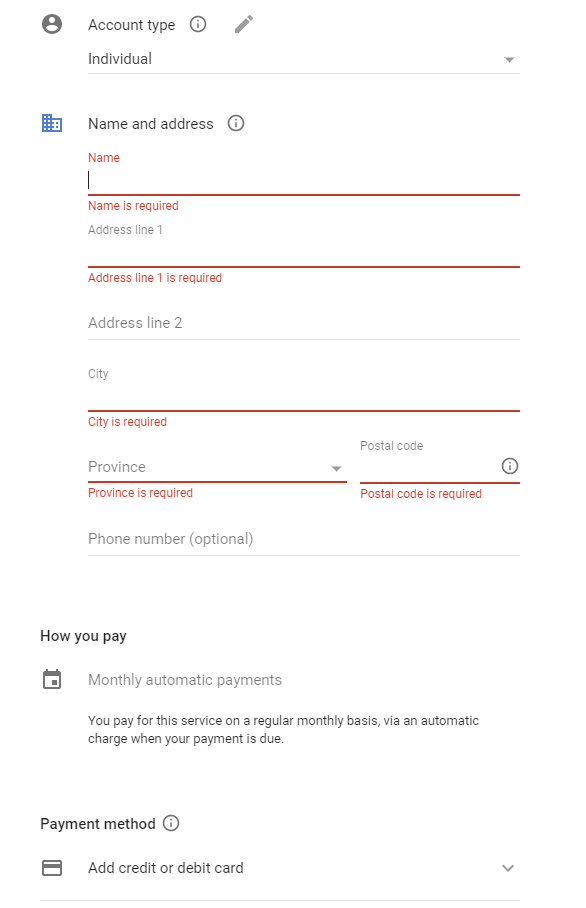
Task: Focus the Address line 2 field
Action: point(304,323)
